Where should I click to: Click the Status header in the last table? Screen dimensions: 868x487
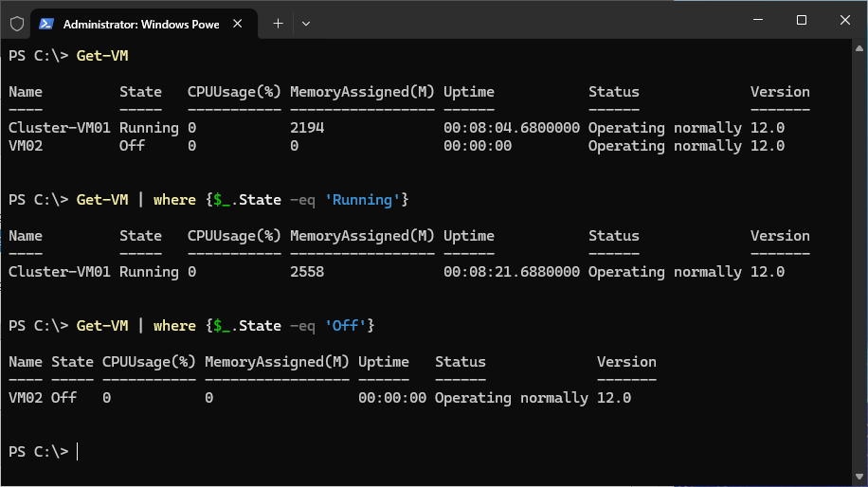(x=460, y=362)
